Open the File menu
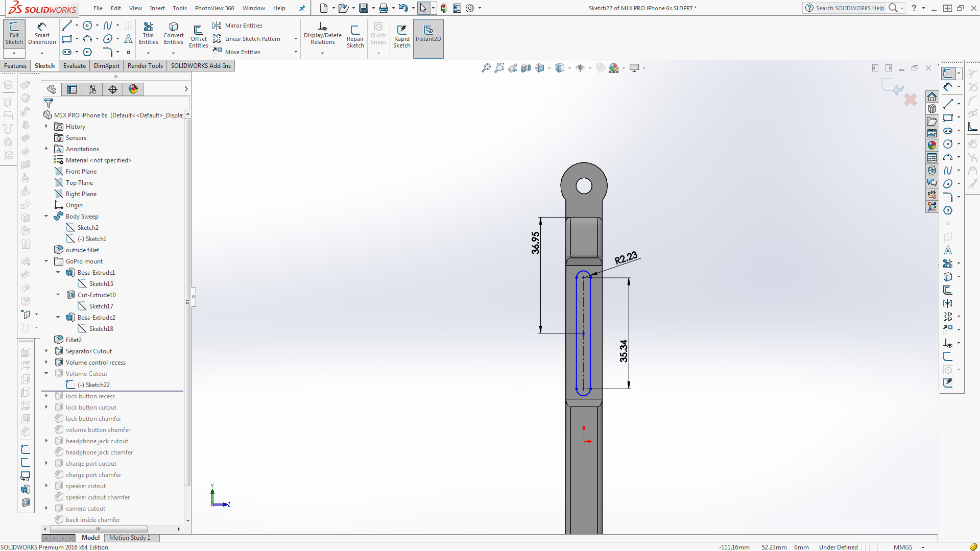The height and width of the screenshot is (551, 980). tap(98, 8)
